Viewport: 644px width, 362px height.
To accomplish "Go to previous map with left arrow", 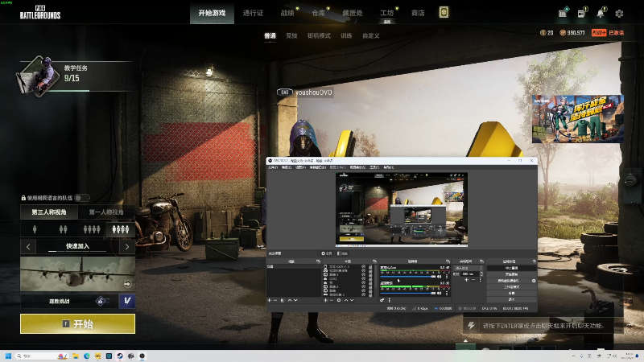I will [x=28, y=247].
